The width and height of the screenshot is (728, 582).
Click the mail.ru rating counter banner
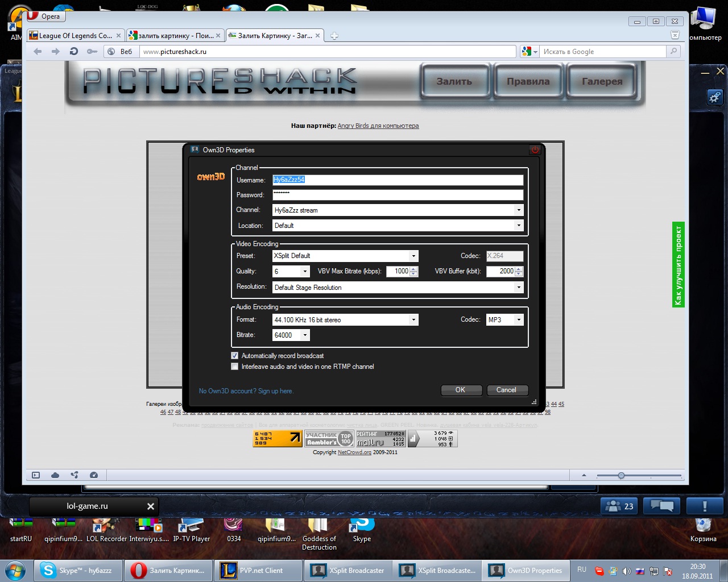380,438
